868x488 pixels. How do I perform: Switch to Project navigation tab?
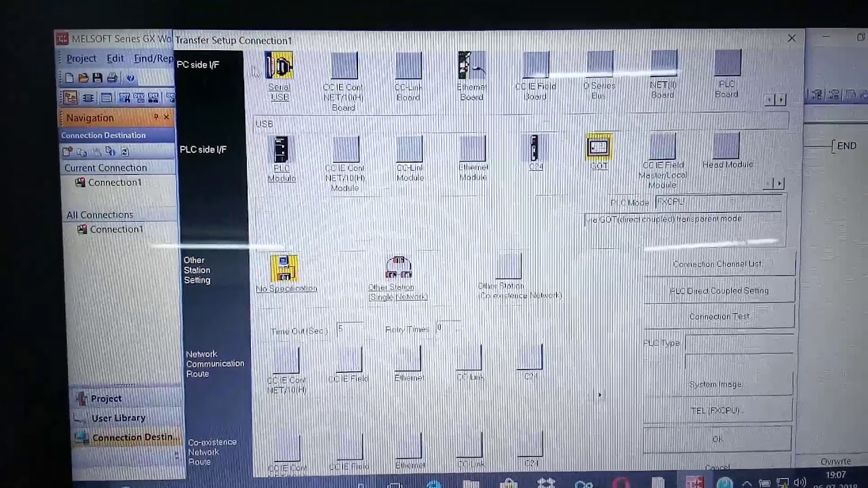pos(127,399)
